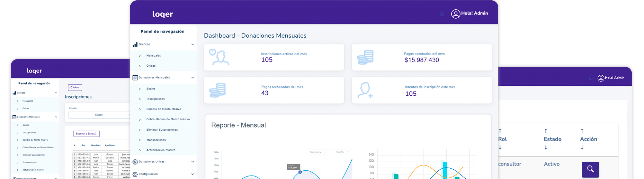Click the user avatar icon in the front window header
This screenshot has width=644, height=179.
point(456,14)
